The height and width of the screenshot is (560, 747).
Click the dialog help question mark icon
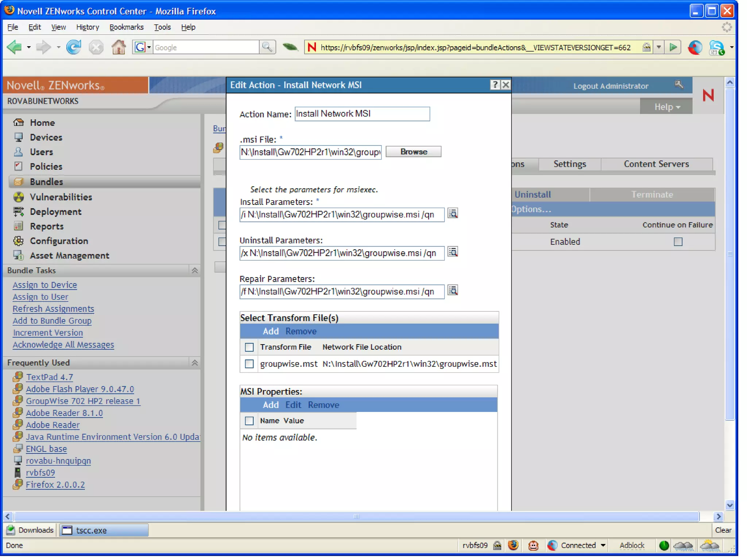click(495, 85)
